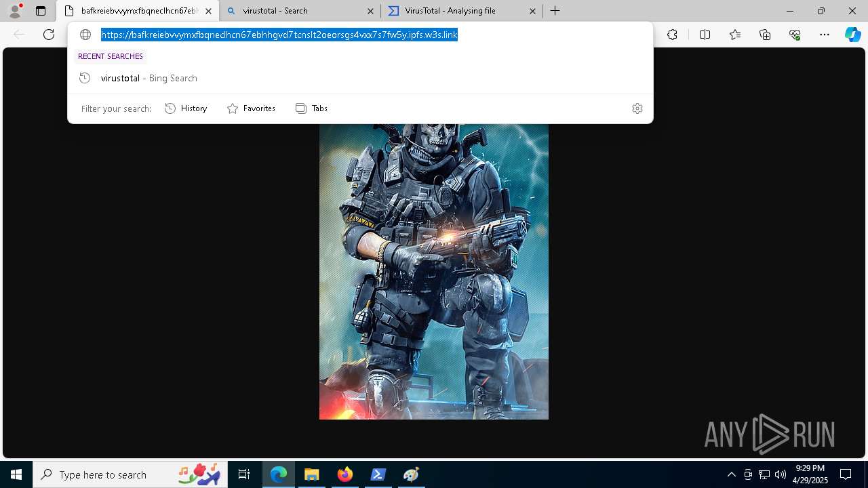The height and width of the screenshot is (488, 868).
Task: Open the Edge profile icon
Action: coord(15,11)
